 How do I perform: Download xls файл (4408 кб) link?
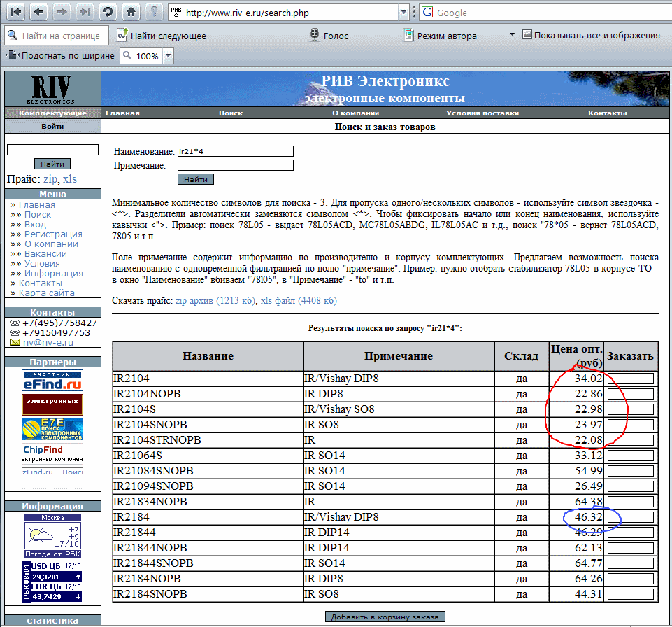[x=299, y=301]
